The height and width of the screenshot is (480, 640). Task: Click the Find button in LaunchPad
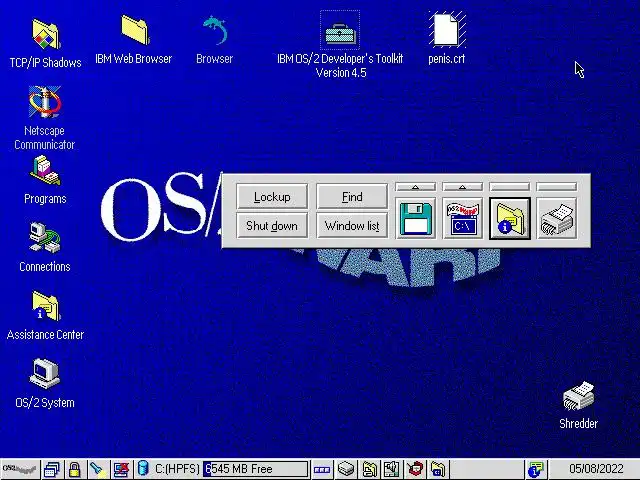tap(352, 197)
